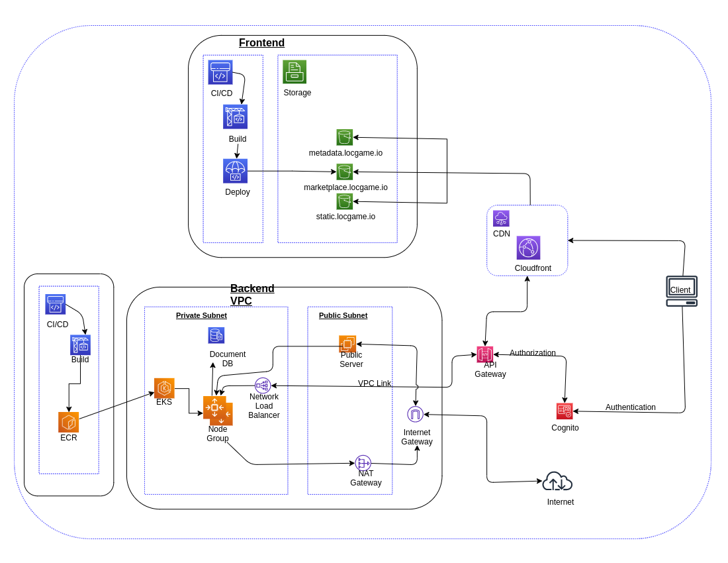
Task: Select the Client computer icon
Action: click(x=681, y=289)
